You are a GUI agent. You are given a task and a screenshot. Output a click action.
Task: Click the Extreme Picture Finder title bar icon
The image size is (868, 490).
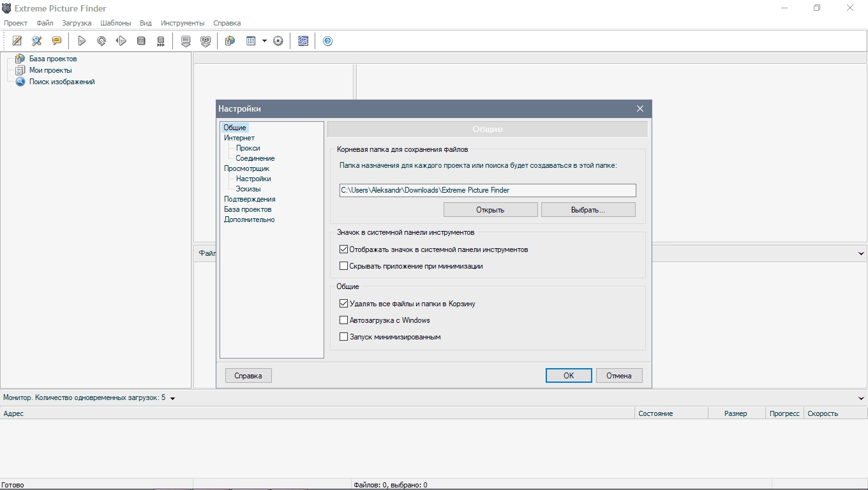pyautogui.click(x=6, y=8)
